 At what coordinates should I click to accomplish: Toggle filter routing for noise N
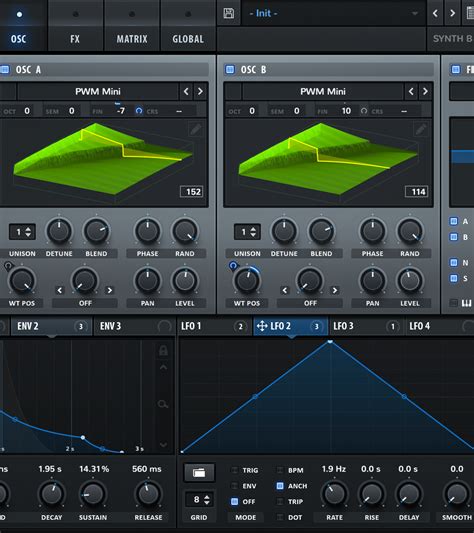point(454,262)
